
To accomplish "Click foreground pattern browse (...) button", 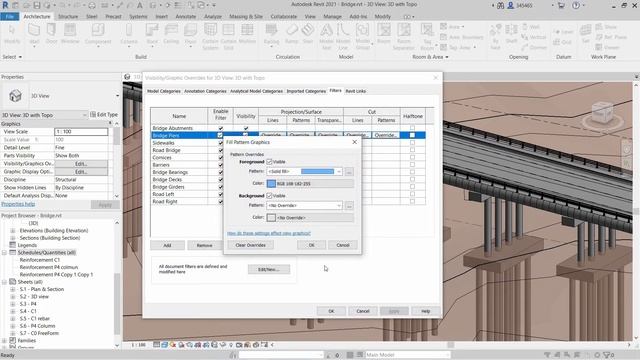I will [x=349, y=172].
